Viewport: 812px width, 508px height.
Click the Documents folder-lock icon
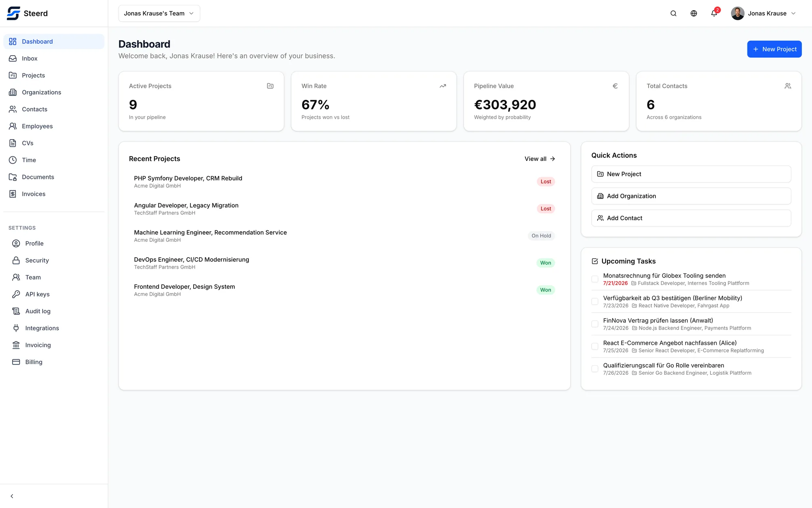13,177
